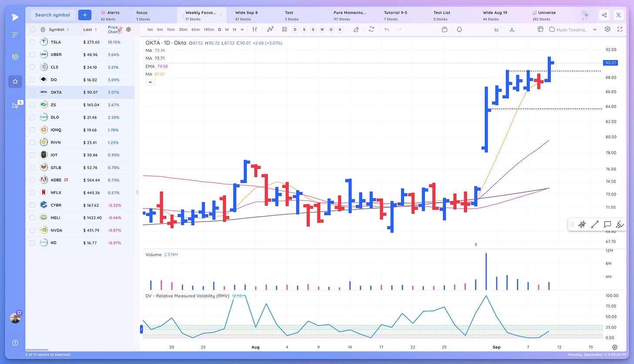Open the indicators line-graph icon
Image resolution: width=634 pixels, height=364 pixels.
(270, 29)
